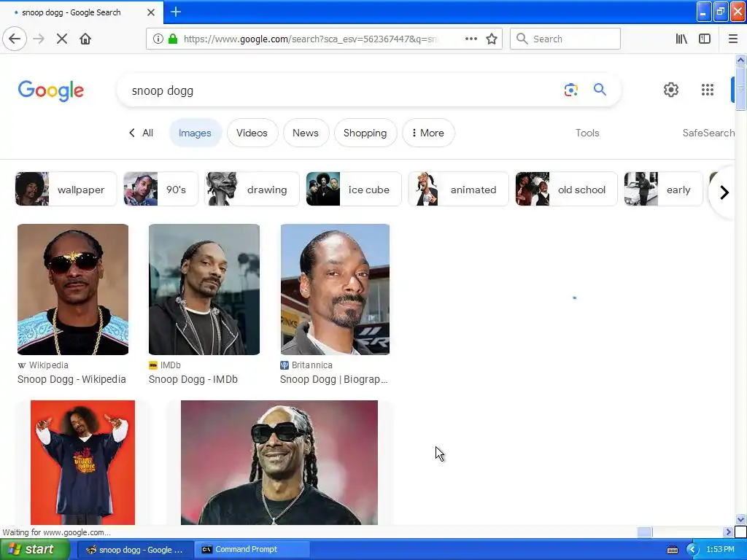Click the horizontal scrollbar right arrow
This screenshot has height=560, width=747.
tap(728, 532)
